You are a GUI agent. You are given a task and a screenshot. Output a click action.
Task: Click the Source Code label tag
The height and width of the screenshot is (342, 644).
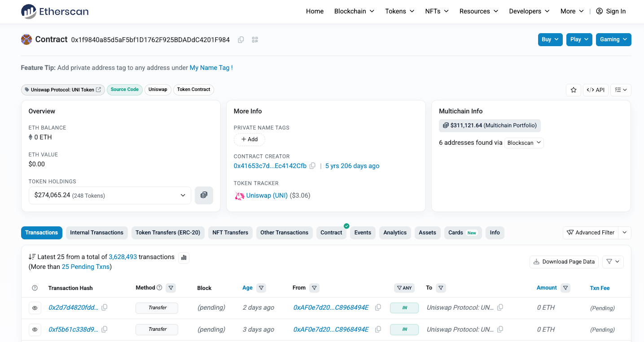(125, 90)
